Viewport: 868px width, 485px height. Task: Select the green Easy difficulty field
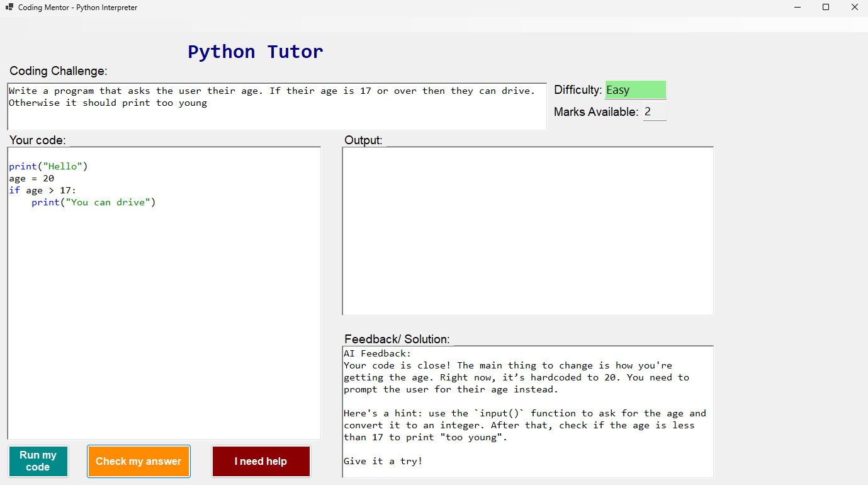(x=635, y=89)
